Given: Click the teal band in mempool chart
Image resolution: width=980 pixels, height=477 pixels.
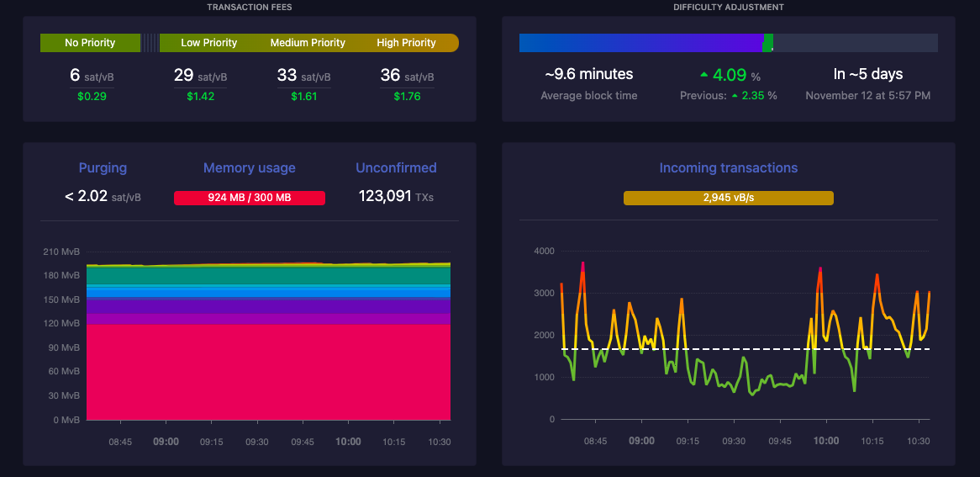Looking at the screenshot, I should (269, 275).
